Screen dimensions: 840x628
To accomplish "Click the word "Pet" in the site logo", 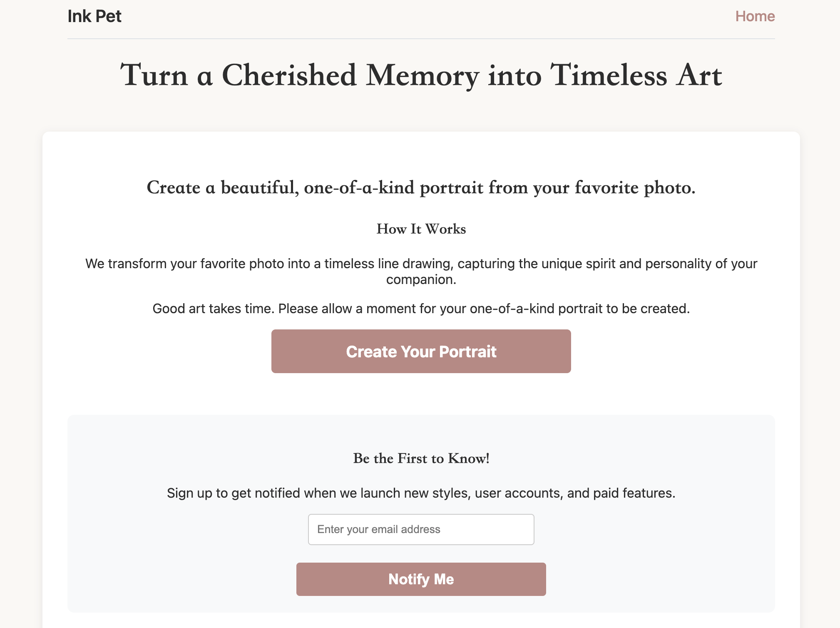I will click(x=108, y=16).
